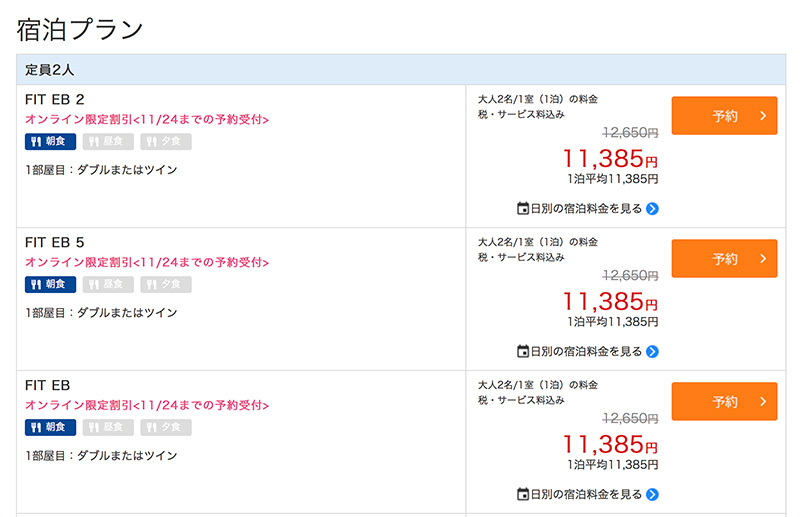The height and width of the screenshot is (517, 800).
Task: Click the FIT EB 5 plan title
Action: pyautogui.click(x=55, y=243)
